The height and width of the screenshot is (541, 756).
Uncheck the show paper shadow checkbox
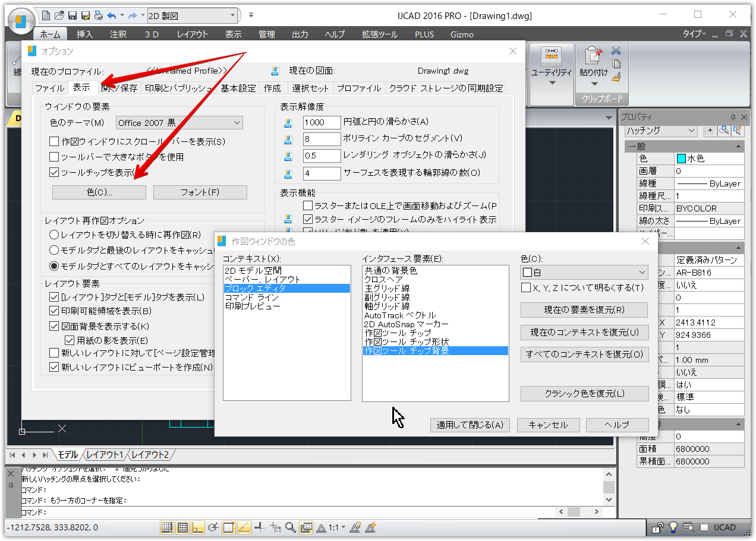tap(70, 341)
